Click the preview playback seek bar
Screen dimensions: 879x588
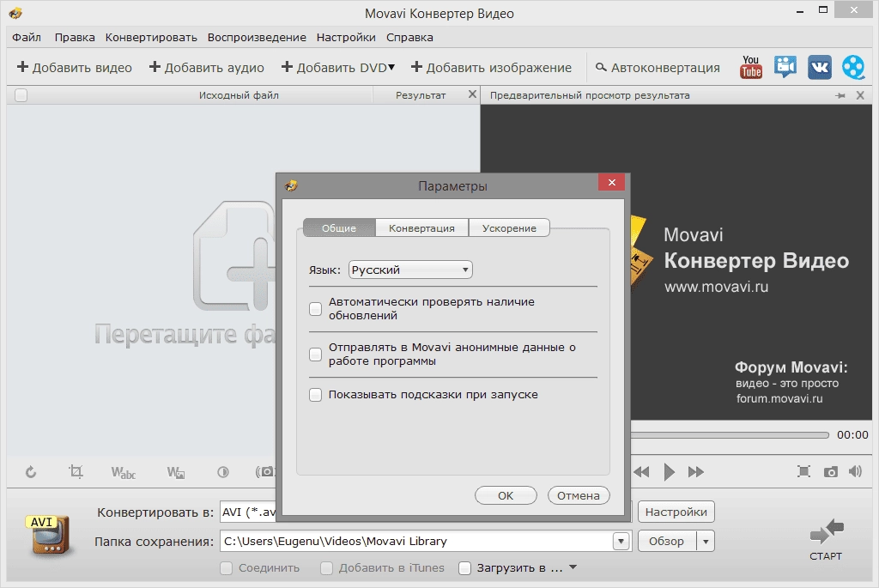point(730,435)
